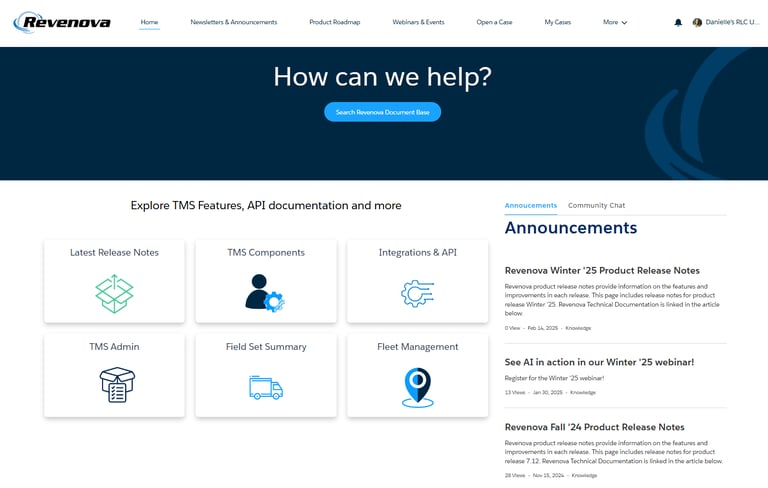Click the truck icon under Field Set Summary
The image size is (768, 488).
click(266, 388)
